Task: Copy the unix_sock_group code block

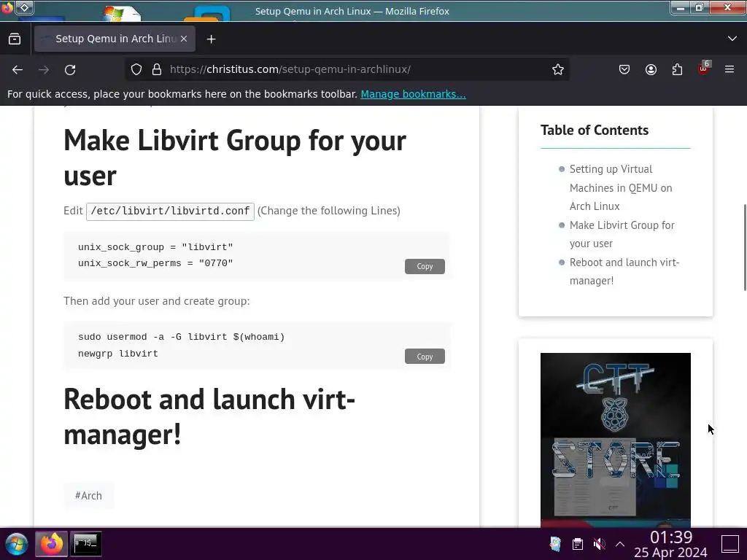Action: point(425,266)
